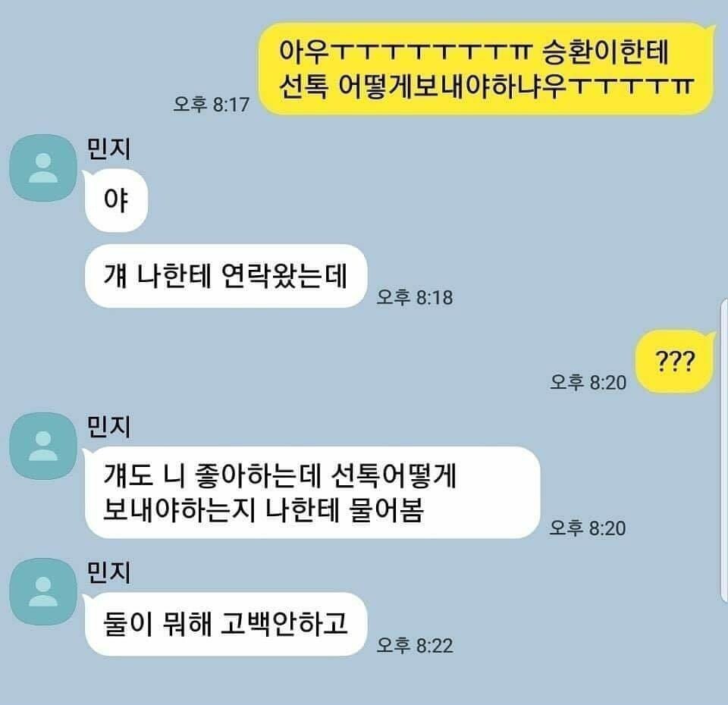
Task: Click the 민지 name above '걔도 니 좋아하는데'
Action: 109,427
